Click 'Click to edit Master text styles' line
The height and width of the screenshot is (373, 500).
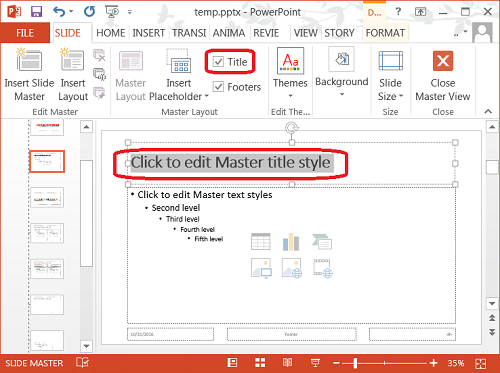pos(205,195)
